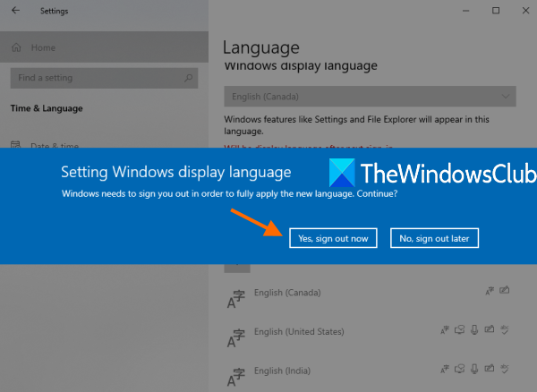Click English (United States) spell-check feature icon
The height and width of the screenshot is (392, 537).
point(504,329)
